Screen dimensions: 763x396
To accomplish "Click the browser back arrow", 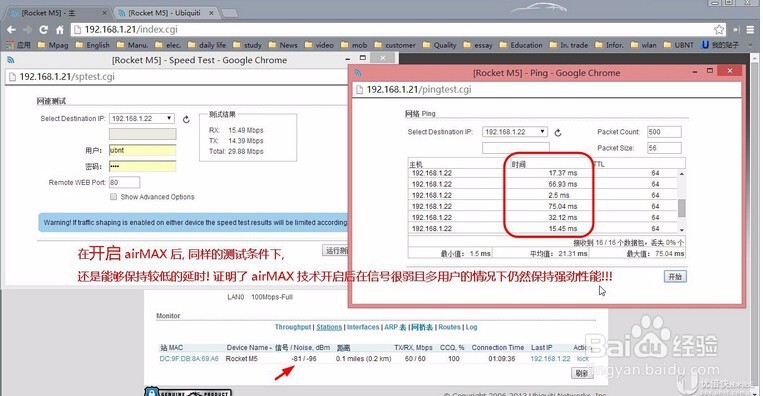I will point(11,30).
